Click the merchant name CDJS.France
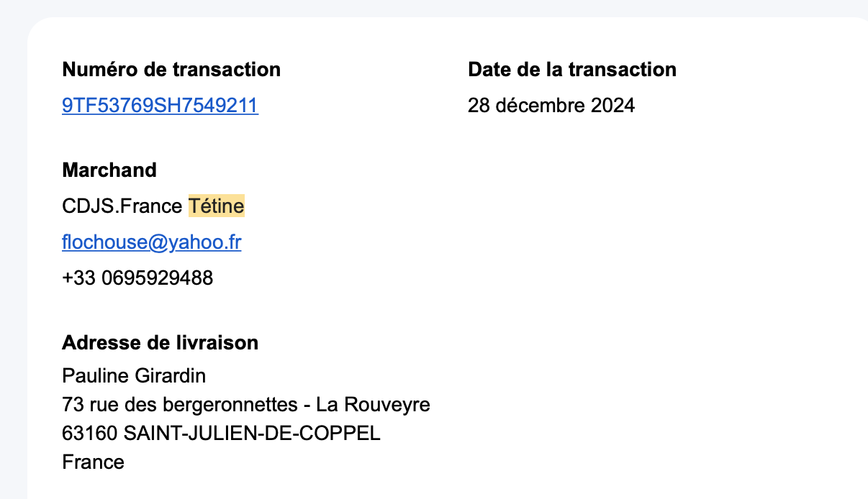 coord(122,206)
